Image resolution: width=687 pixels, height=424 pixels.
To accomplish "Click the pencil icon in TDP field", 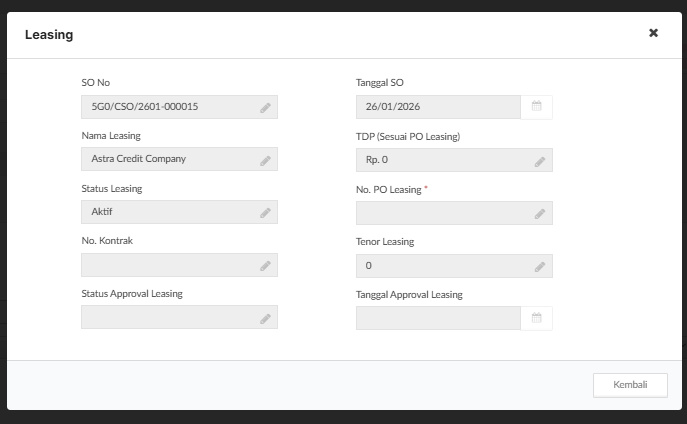I will (540, 160).
